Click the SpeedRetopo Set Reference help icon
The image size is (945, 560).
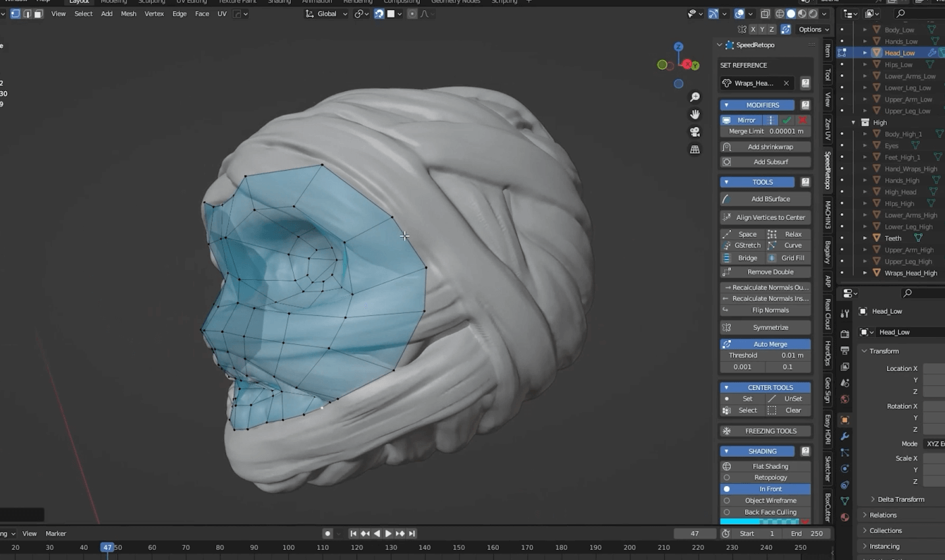(x=805, y=83)
